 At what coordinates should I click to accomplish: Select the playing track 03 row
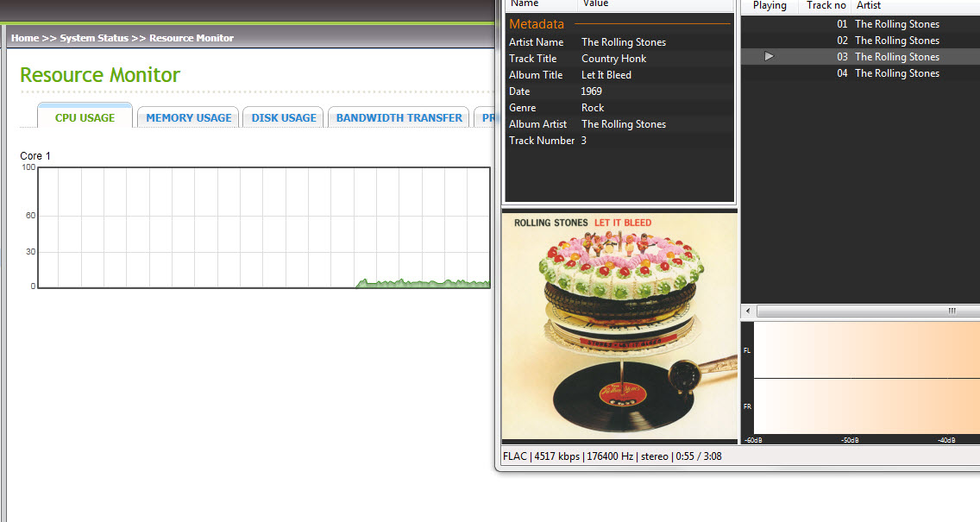pos(860,56)
